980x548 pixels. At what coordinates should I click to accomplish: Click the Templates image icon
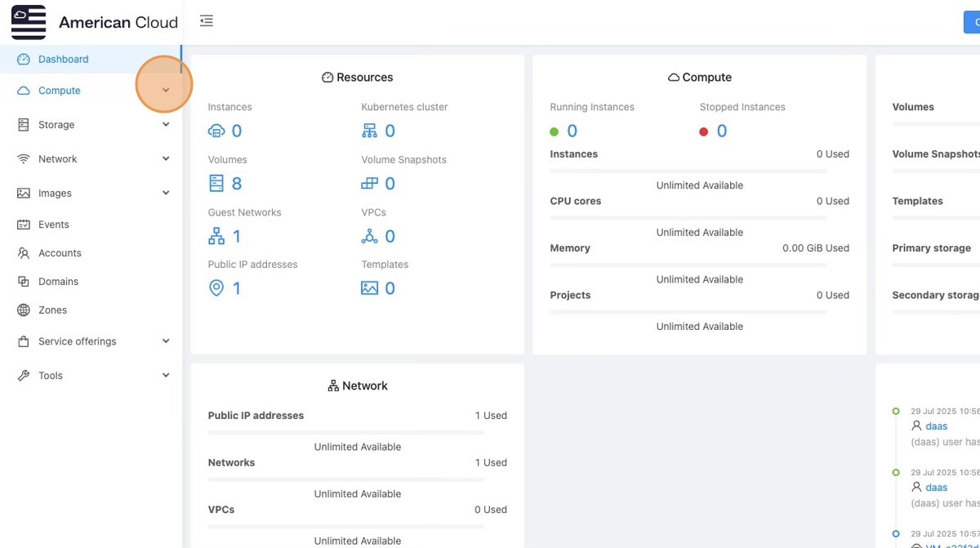370,287
